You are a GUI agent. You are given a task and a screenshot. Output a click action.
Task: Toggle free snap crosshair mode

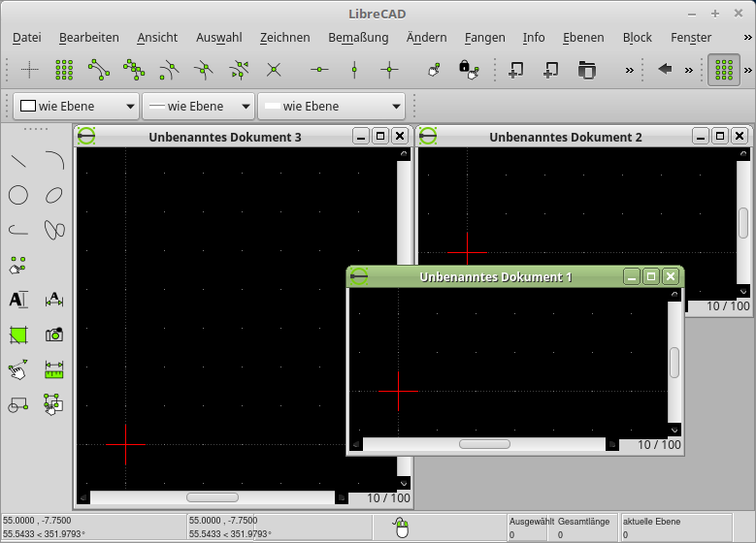point(30,70)
